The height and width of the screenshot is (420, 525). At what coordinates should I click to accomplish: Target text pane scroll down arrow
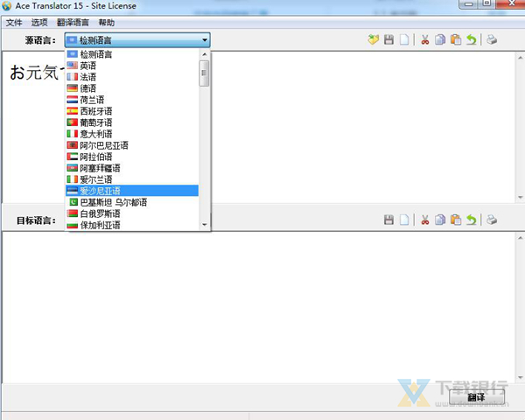pos(521,377)
